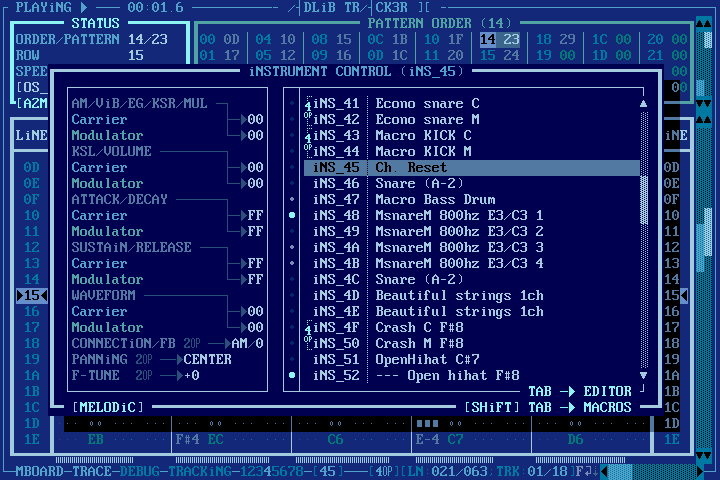Click ATTACK/DECAY Modulator value FF
The image size is (720, 480).
255,232
